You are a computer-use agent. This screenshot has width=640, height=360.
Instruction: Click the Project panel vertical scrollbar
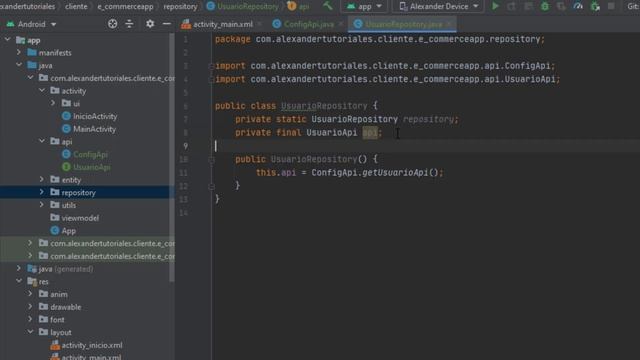point(172,157)
